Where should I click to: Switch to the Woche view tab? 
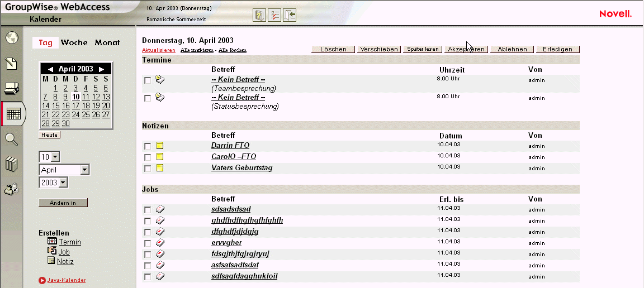click(74, 42)
